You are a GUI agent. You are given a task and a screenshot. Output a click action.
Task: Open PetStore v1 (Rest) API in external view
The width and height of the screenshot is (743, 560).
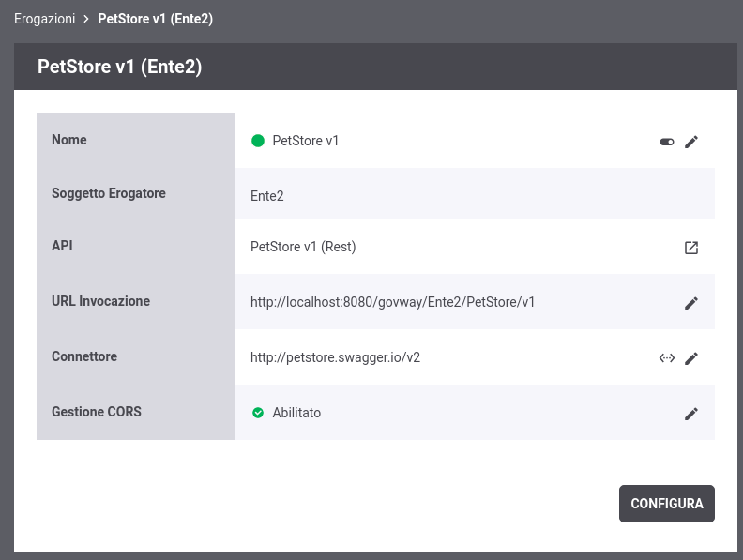(x=691, y=248)
